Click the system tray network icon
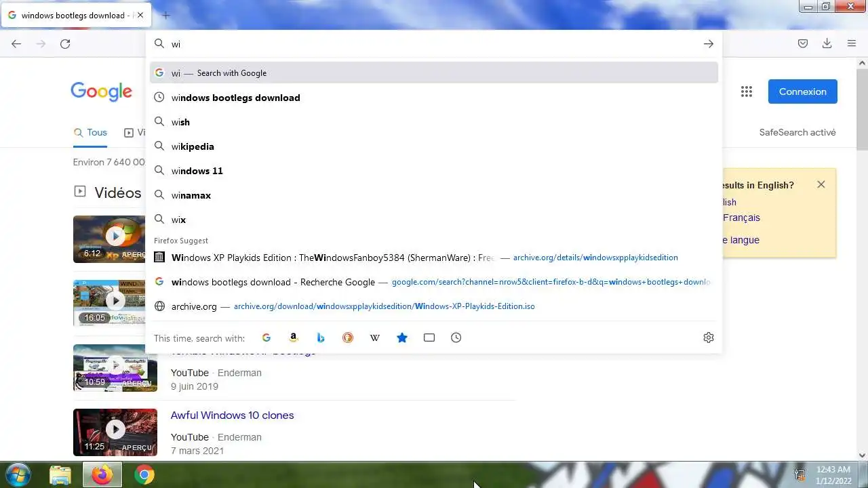Viewport: 868px width, 488px height. (x=800, y=475)
